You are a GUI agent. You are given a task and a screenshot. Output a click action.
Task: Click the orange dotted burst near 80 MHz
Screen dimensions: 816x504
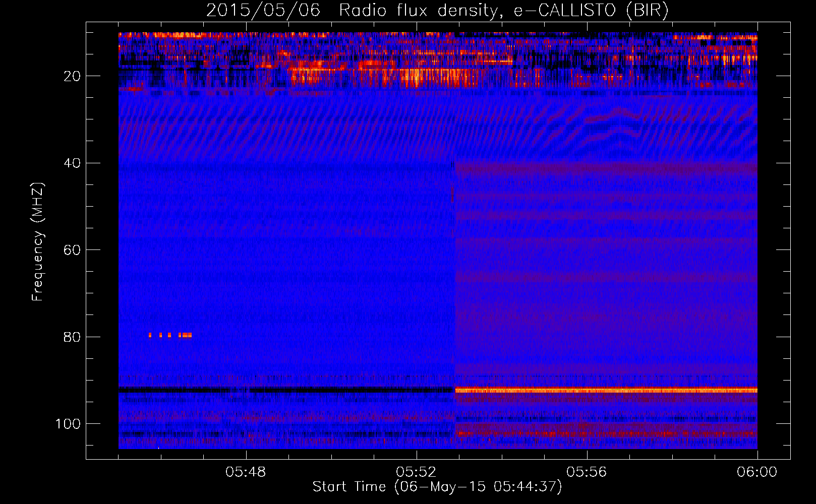click(x=170, y=335)
